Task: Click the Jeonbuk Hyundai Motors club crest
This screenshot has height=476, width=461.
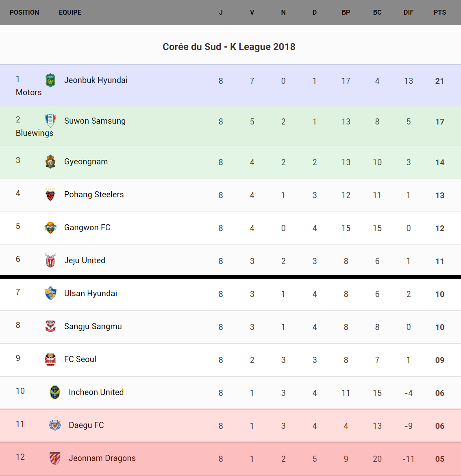Action: point(50,80)
